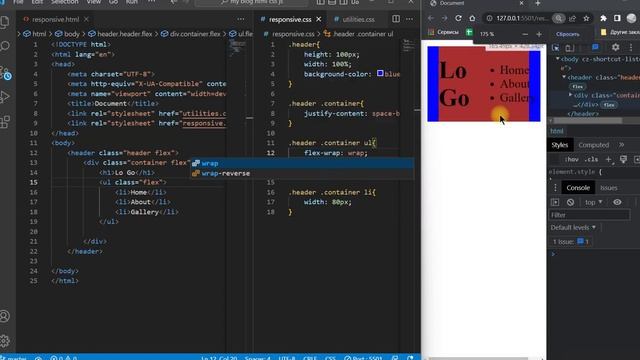Bookmark this page with the star icon

pos(587,18)
